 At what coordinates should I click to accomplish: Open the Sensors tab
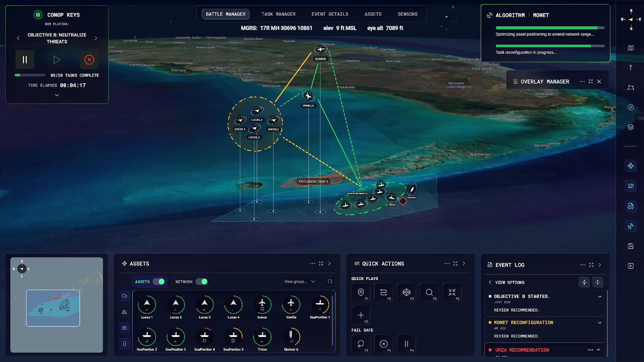[407, 14]
